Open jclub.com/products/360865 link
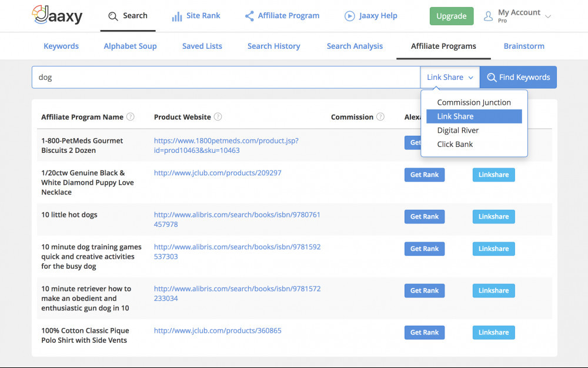 [x=218, y=330]
